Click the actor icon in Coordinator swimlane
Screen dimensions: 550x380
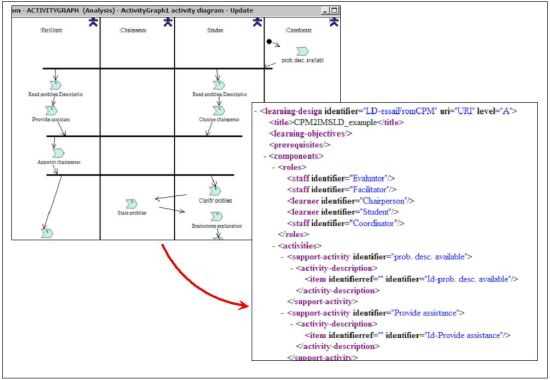(x=334, y=22)
